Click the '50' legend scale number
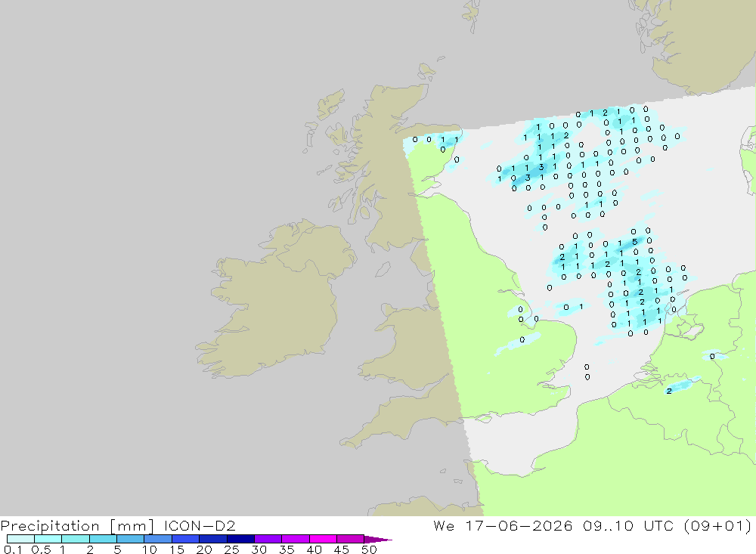The image size is (756, 554). [x=369, y=549]
